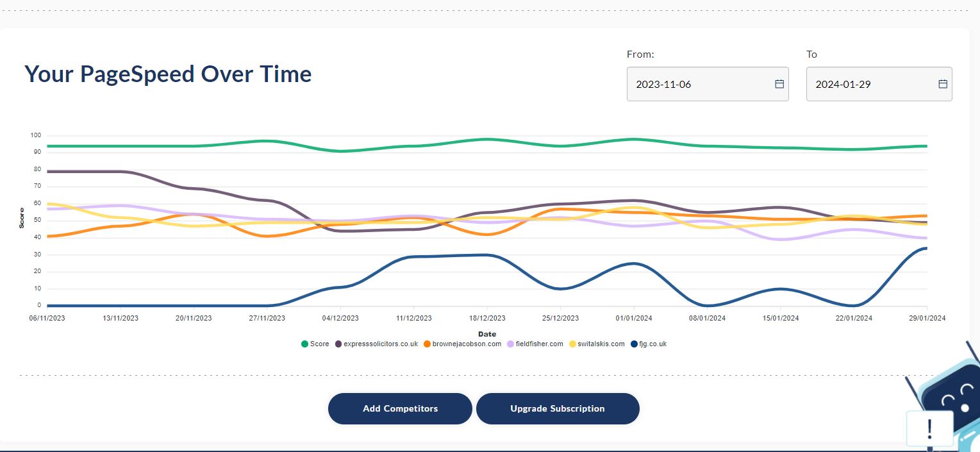This screenshot has height=452, width=980.
Task: Click the Add Competitors button
Action: 400,408
